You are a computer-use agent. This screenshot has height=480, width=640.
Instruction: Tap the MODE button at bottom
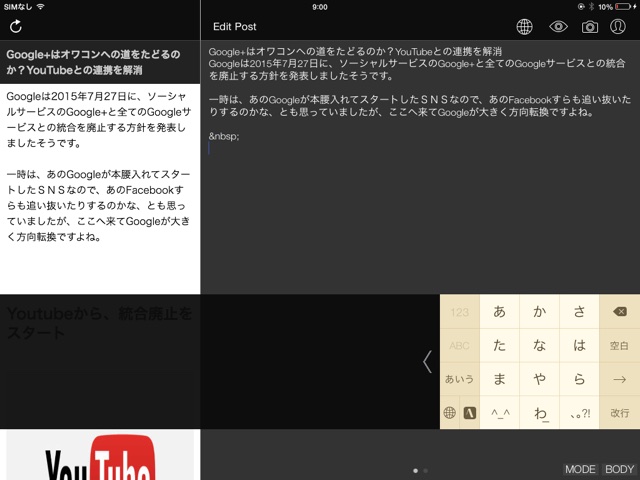[x=580, y=469]
